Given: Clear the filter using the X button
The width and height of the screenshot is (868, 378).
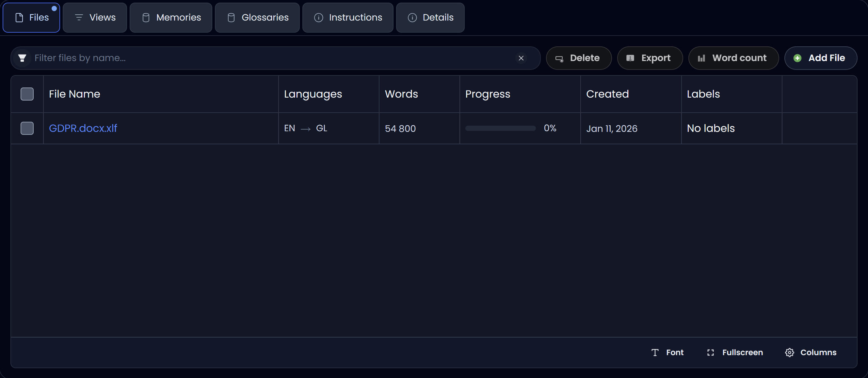Looking at the screenshot, I should 521,58.
